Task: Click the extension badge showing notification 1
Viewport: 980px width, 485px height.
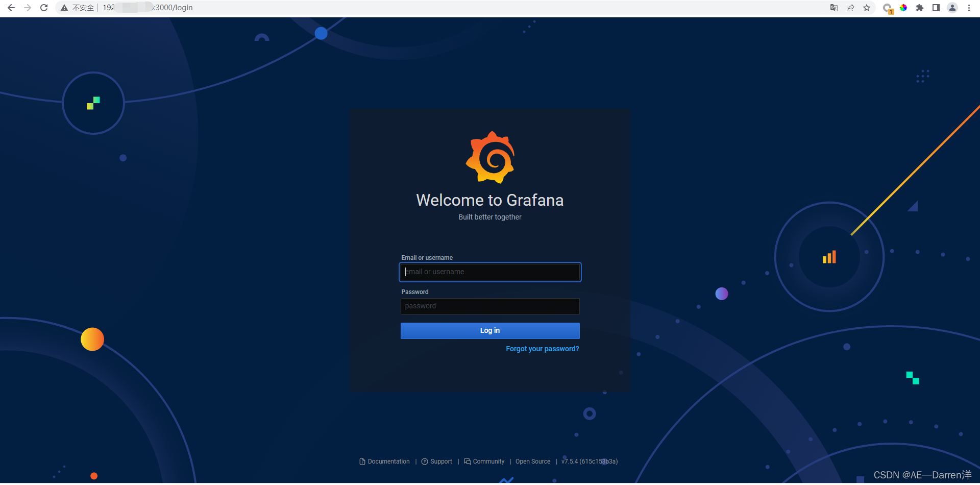Action: (x=887, y=8)
